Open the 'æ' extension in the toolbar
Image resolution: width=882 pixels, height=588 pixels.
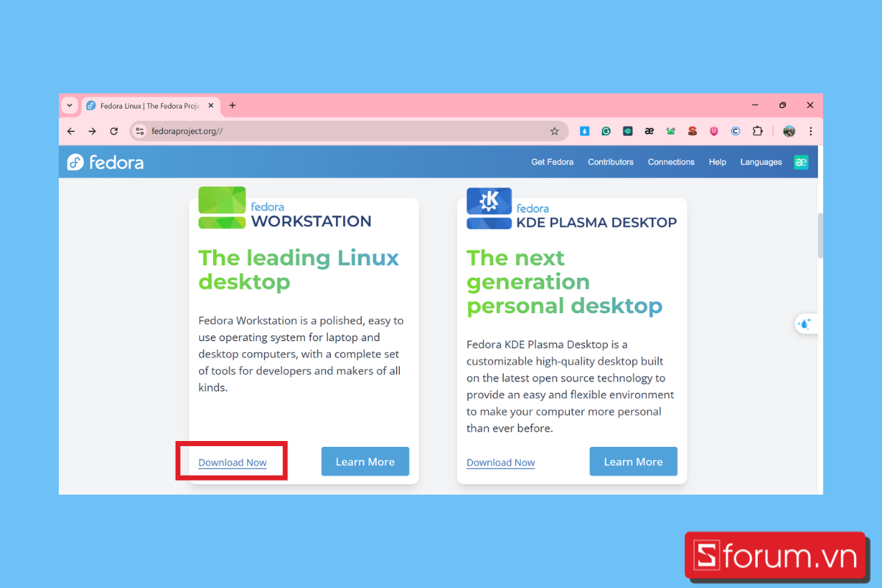pyautogui.click(x=649, y=132)
